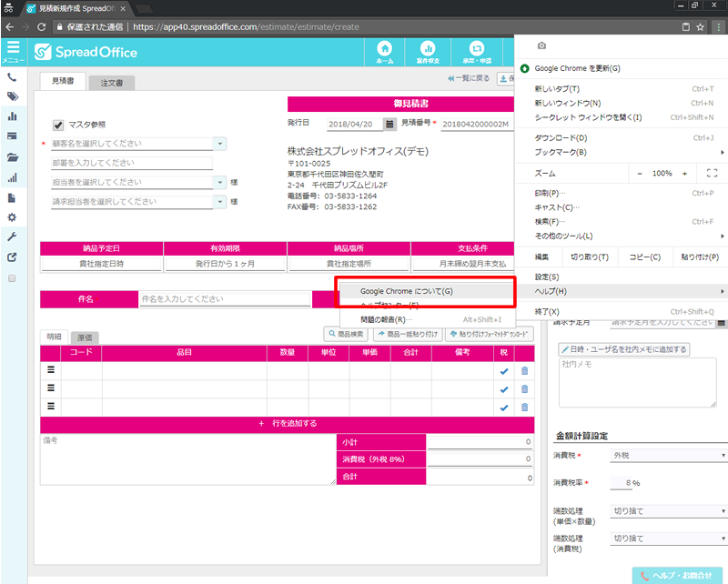Click the 商品検索 button
This screenshot has width=728, height=584.
pos(346,334)
